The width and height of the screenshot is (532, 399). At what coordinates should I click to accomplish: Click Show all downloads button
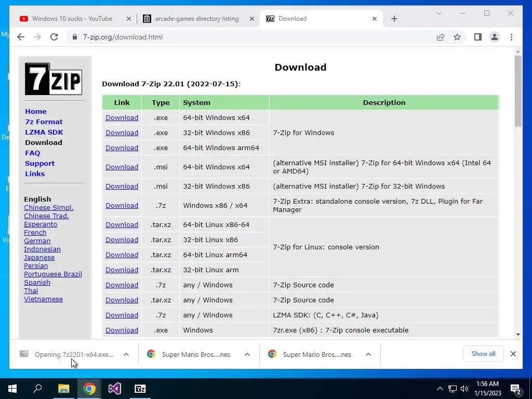pyautogui.click(x=483, y=354)
